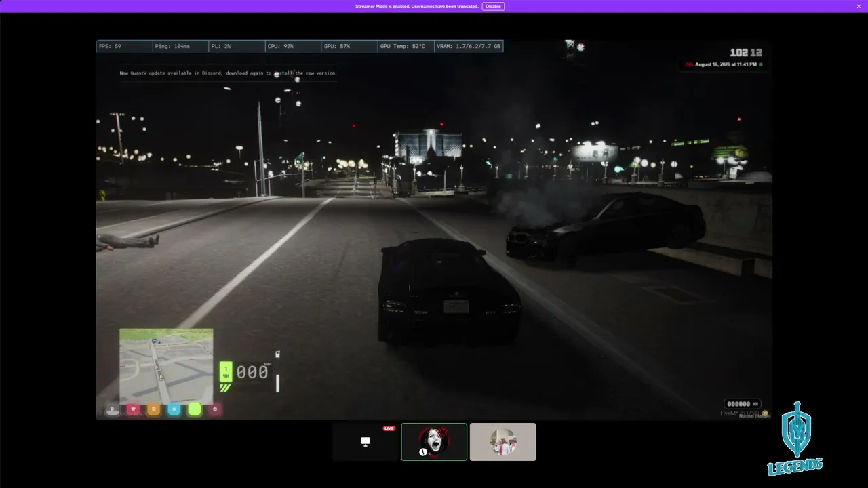This screenshot has width=868, height=488.
Task: Select the live screen share tile
Action: (x=366, y=442)
